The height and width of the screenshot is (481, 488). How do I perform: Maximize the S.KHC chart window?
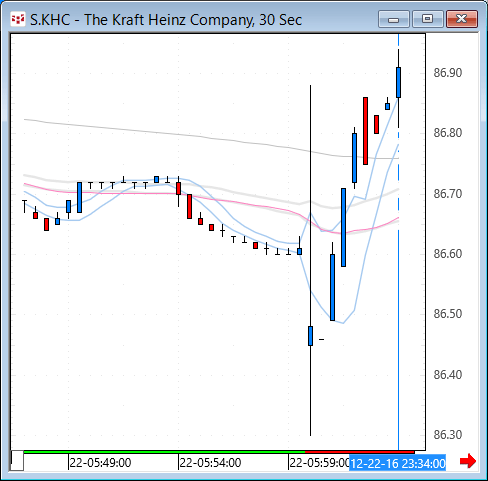[427, 19]
